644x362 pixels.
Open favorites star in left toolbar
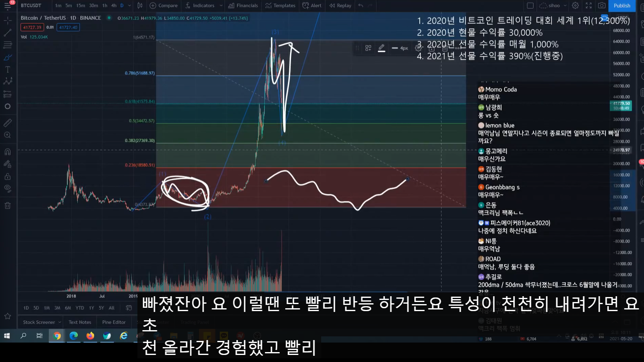[7, 316]
